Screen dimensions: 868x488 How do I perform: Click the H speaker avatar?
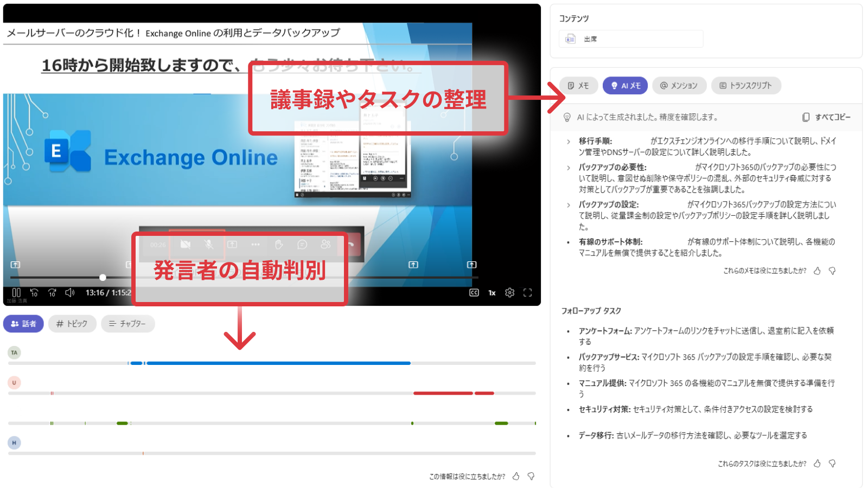[14, 443]
